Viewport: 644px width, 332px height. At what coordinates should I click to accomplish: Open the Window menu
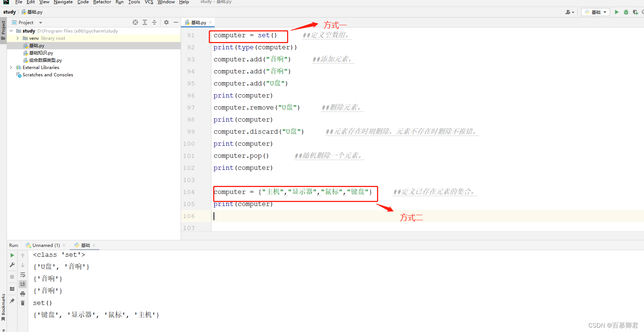[166, 2]
